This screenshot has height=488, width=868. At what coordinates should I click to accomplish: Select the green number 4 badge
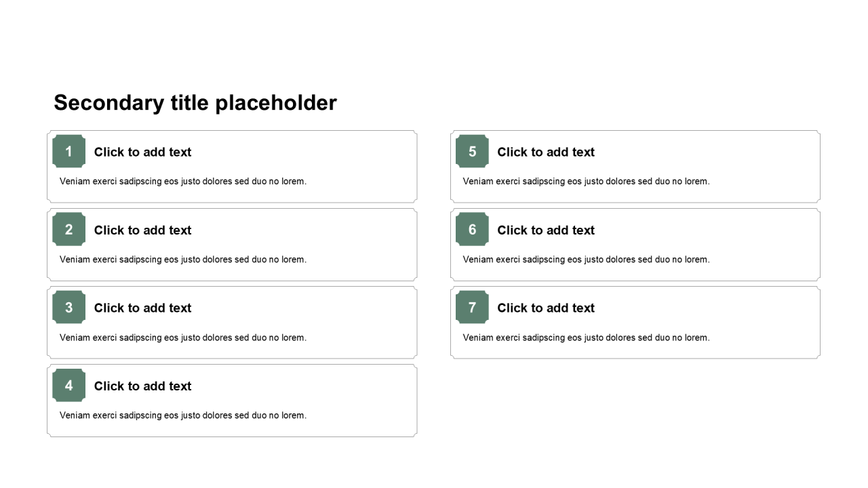68,385
